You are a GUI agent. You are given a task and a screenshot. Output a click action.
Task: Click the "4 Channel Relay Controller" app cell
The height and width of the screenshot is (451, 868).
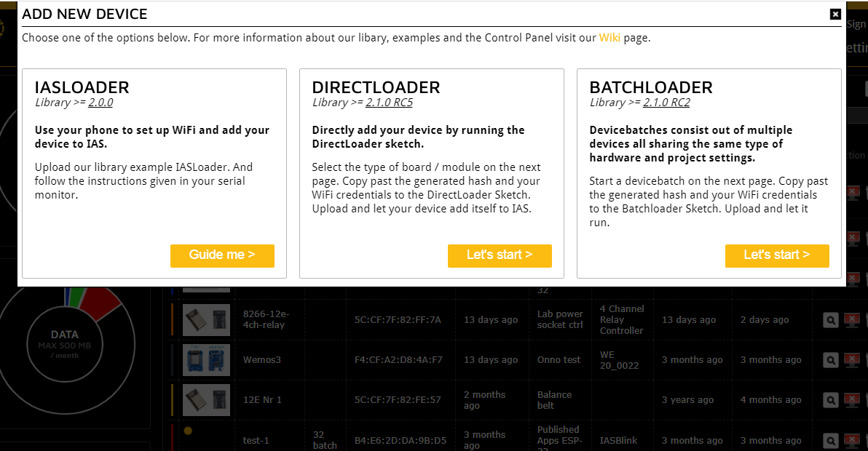622,319
